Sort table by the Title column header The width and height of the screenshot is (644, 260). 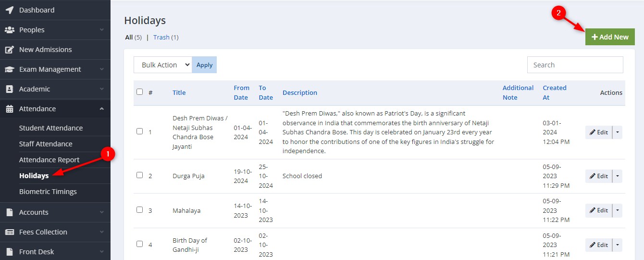point(179,92)
